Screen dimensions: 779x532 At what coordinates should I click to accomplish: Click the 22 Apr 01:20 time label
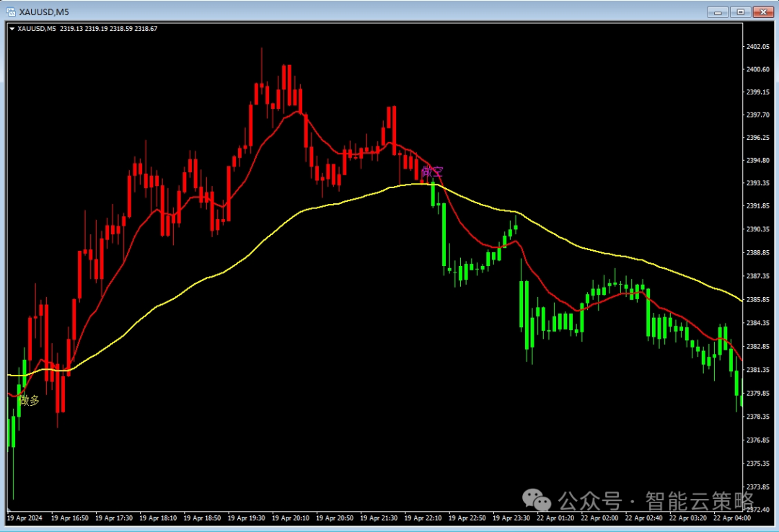[556, 518]
